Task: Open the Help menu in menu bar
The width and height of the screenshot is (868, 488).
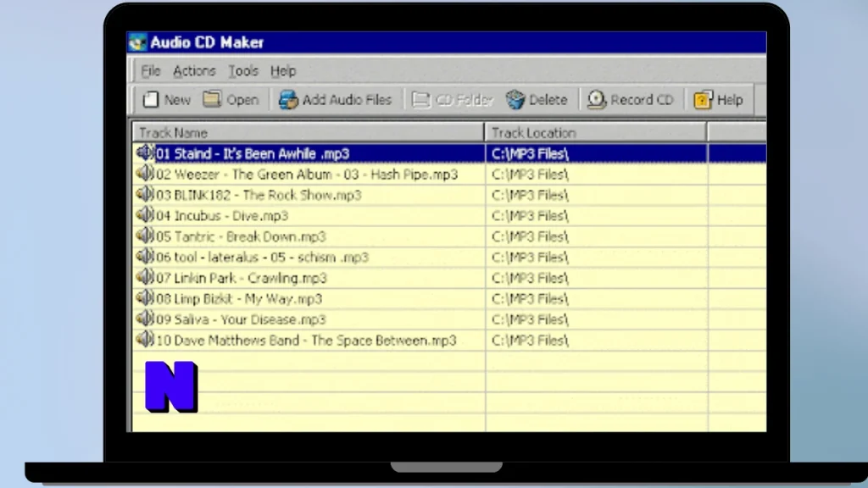Action: (283, 71)
